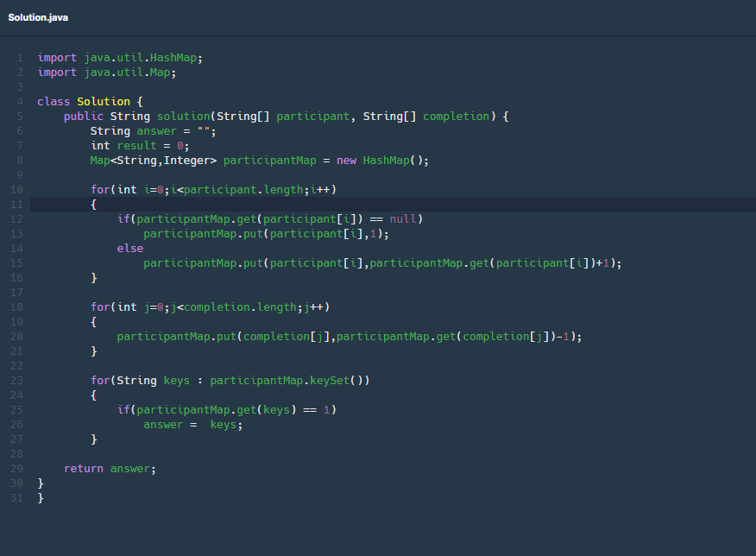Click the 'participantMap.keySet()' for loop on line 23
This screenshot has height=556, width=756.
pos(230,381)
